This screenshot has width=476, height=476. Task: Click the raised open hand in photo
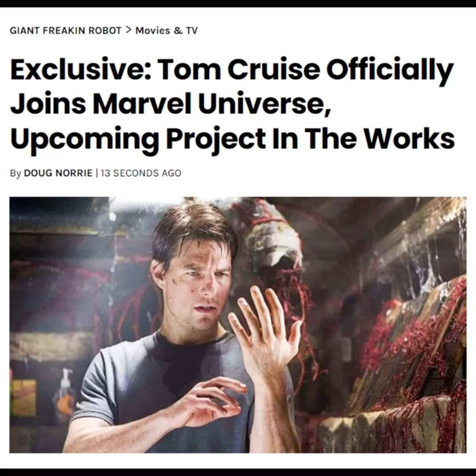[x=264, y=328]
